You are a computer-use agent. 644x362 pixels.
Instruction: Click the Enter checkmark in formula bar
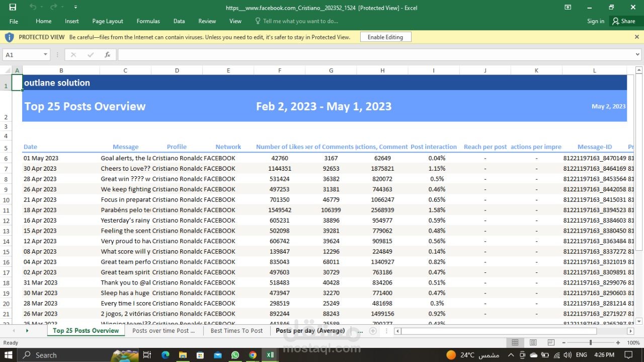click(91, 54)
